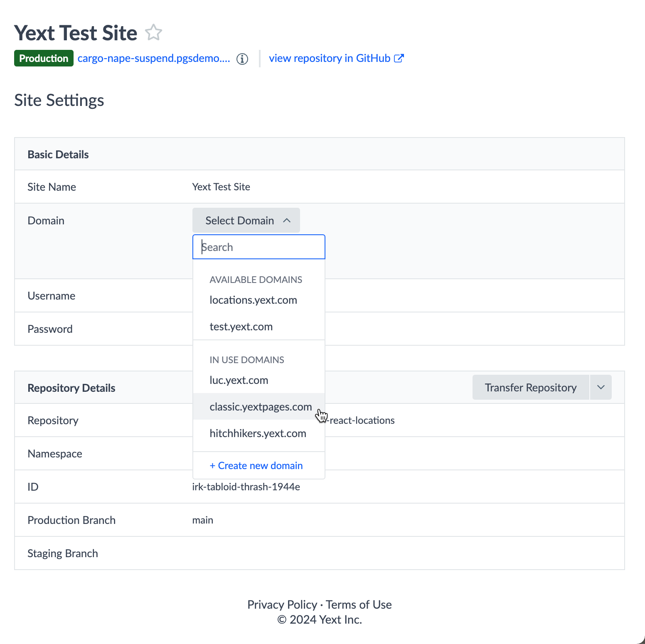Click the ID row label

click(33, 487)
